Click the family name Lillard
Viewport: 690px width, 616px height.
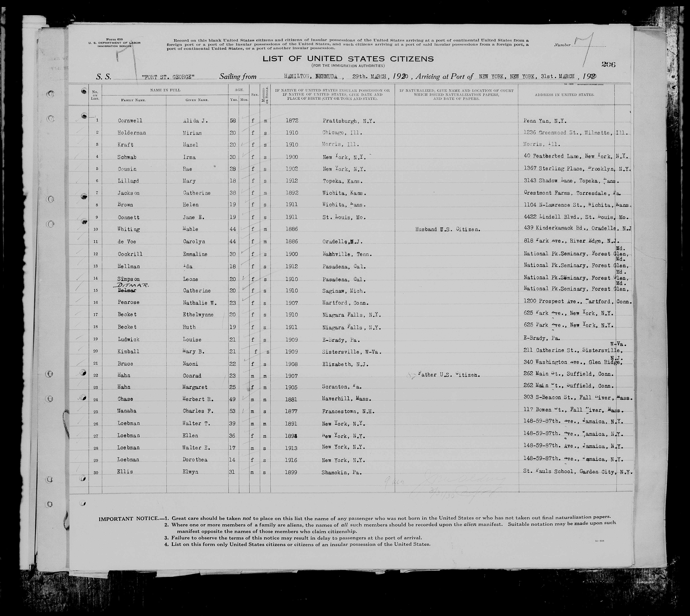128,181
